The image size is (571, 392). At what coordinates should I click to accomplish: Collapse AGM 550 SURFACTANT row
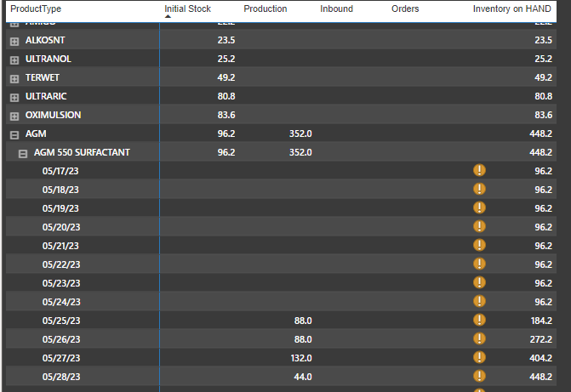[x=23, y=154]
